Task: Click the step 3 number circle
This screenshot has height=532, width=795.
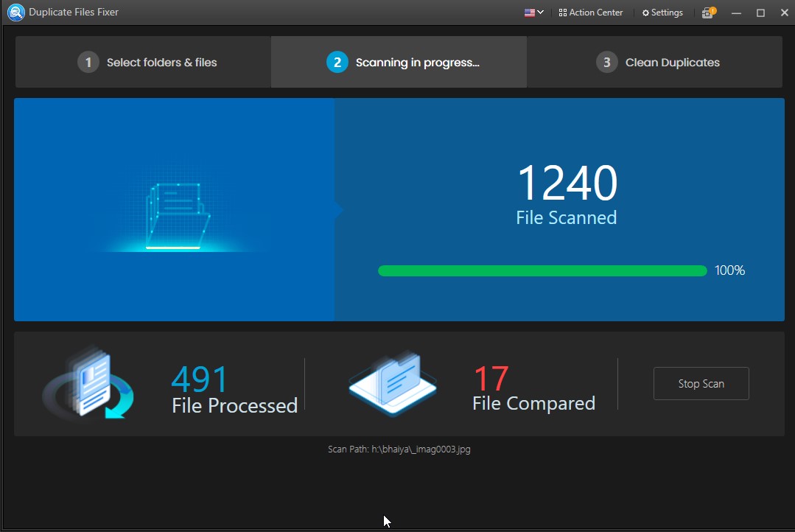Action: pos(606,63)
